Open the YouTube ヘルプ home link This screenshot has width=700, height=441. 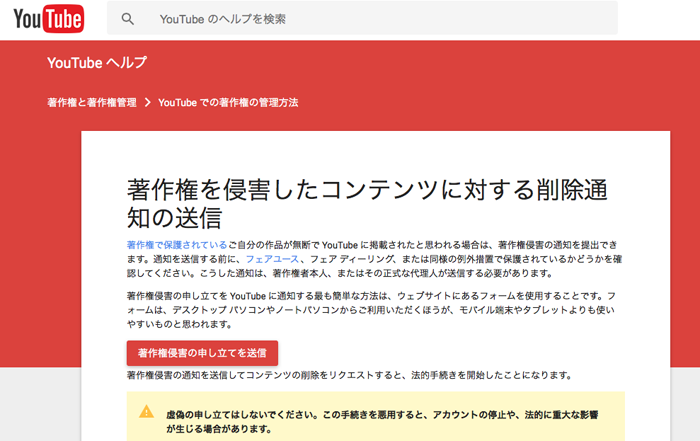(97, 62)
